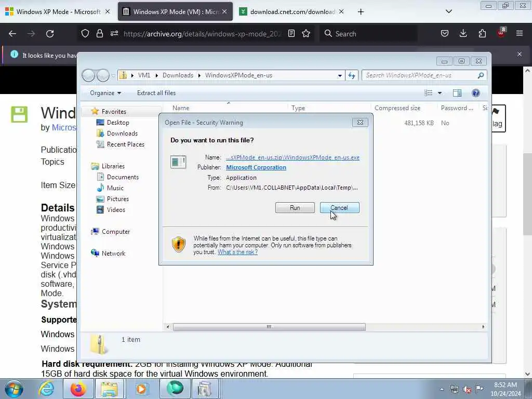Reload the archive.org page
532x399 pixels.
click(x=50, y=34)
